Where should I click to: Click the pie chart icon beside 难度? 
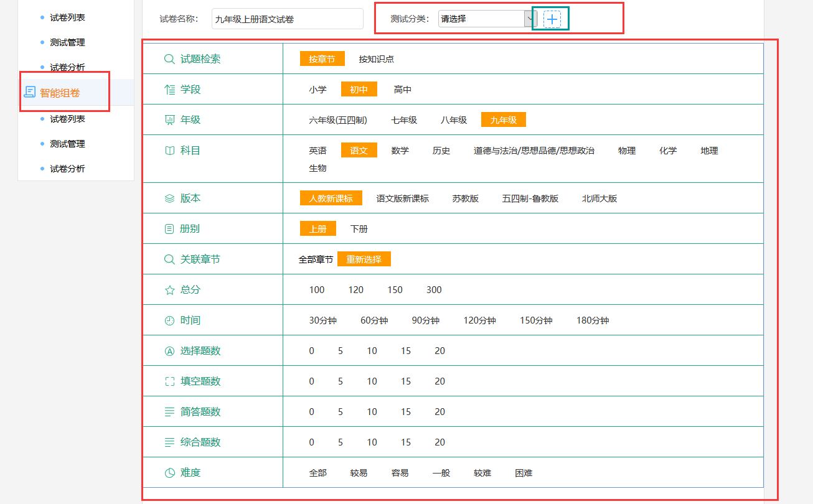tap(169, 473)
